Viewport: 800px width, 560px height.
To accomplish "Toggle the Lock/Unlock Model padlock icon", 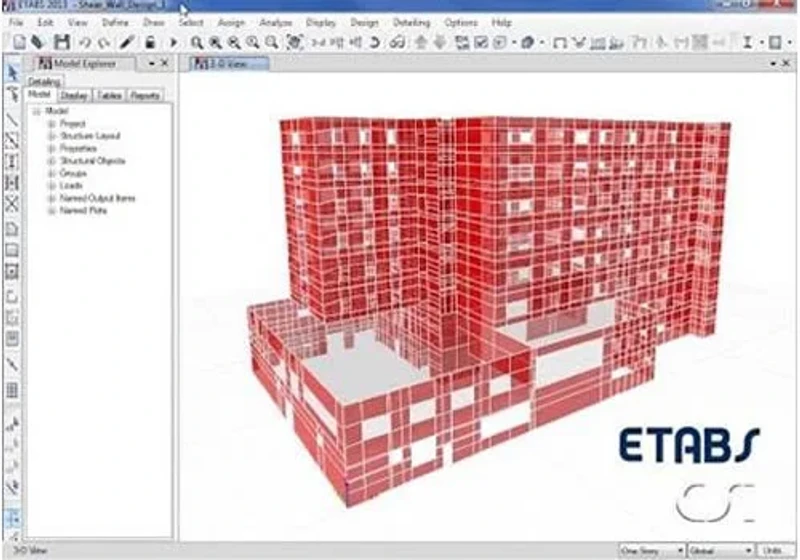I will [150, 42].
